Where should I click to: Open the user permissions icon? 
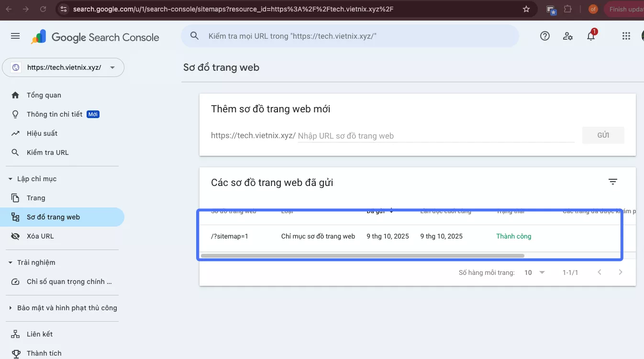pyautogui.click(x=567, y=36)
